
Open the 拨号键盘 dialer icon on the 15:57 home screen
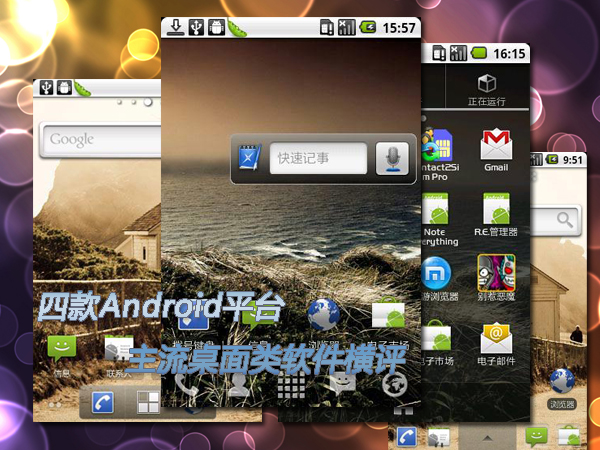click(x=193, y=318)
